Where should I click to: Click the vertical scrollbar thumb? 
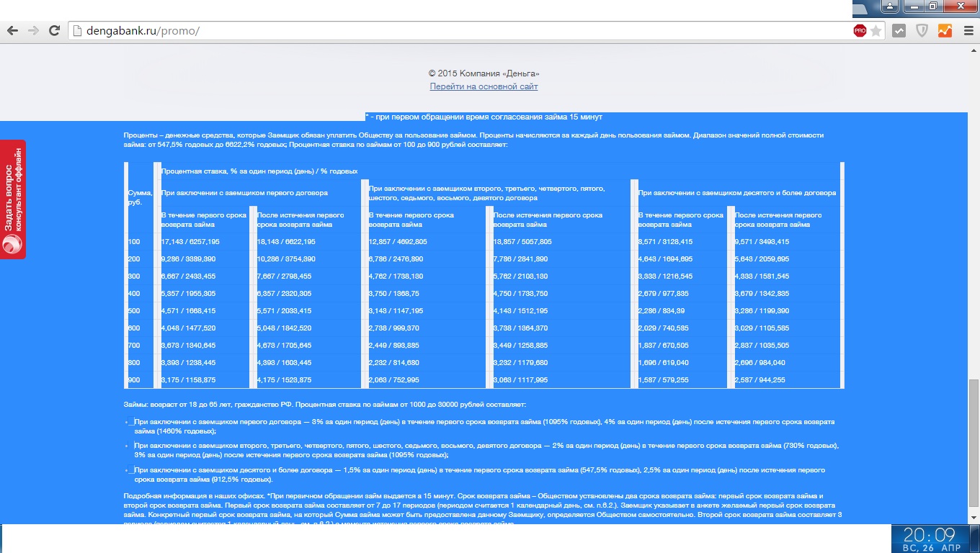[x=974, y=443]
